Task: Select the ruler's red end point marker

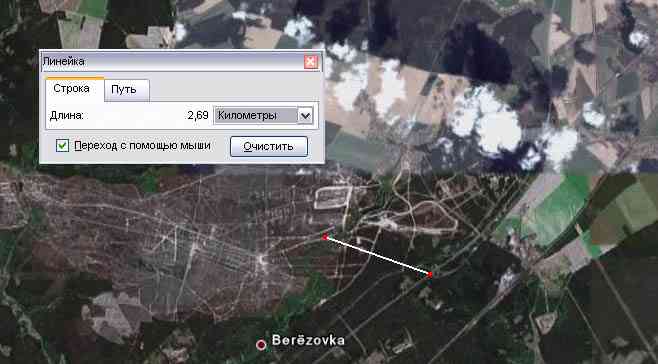Action: [x=430, y=274]
